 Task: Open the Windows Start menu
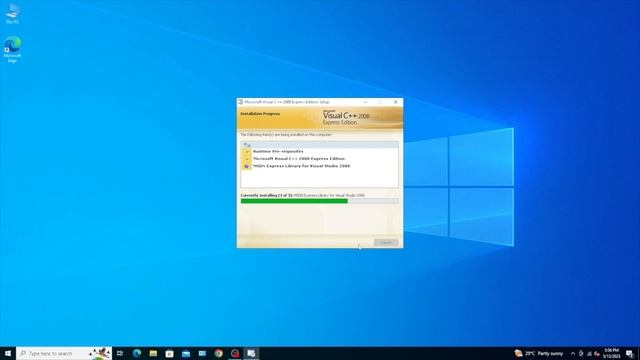[x=8, y=353]
